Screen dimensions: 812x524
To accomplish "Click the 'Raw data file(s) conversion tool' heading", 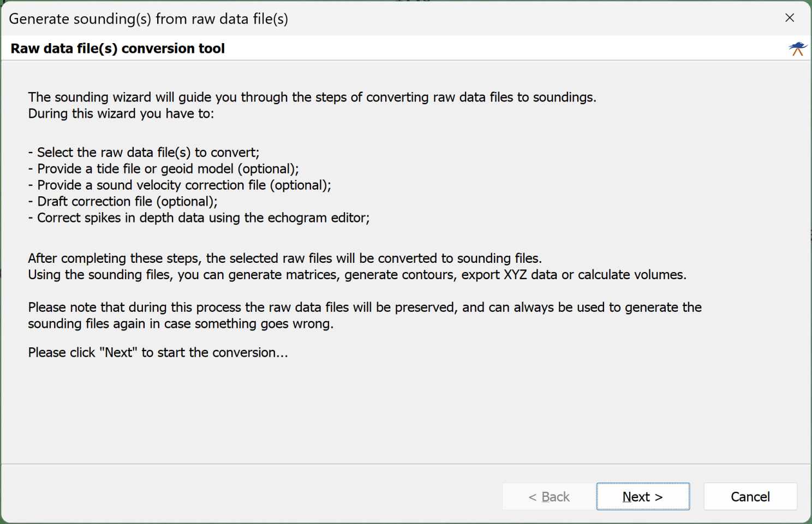I will point(118,49).
